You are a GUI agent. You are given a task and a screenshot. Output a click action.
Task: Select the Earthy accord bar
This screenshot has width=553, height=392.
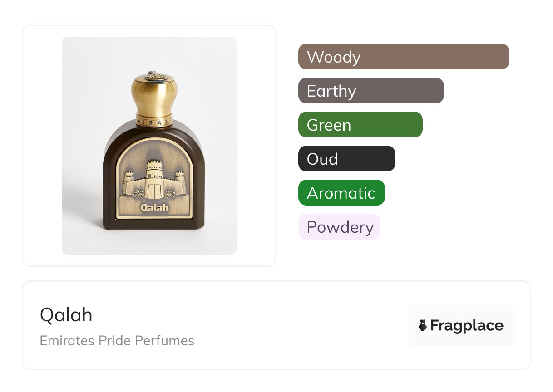[370, 91]
